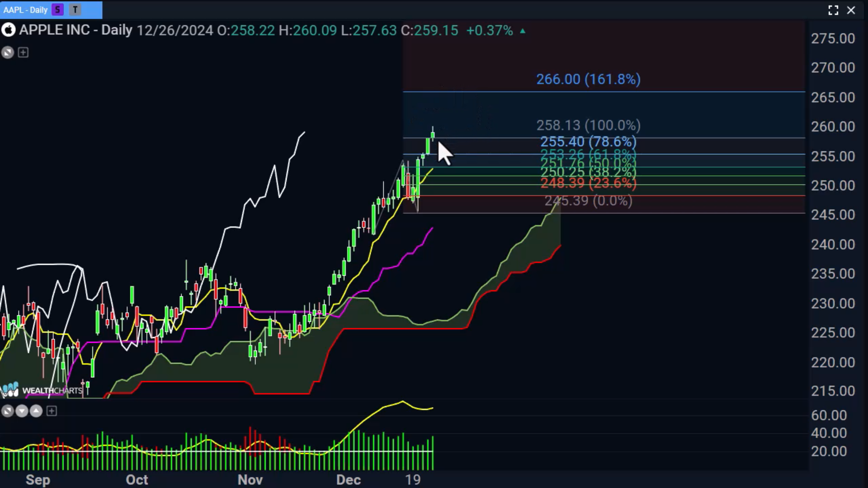The image size is (868, 488).
Task: Click the Apple logo icon next to APPLE INC
Action: (x=8, y=30)
